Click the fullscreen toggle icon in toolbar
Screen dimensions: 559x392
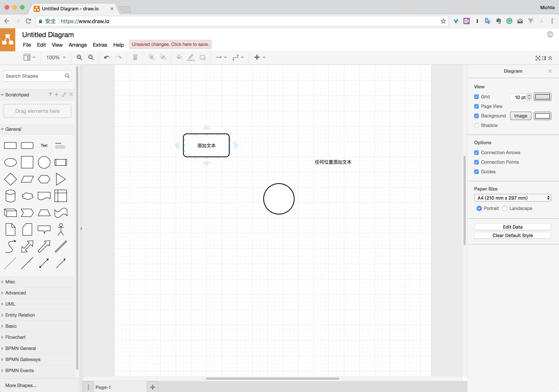[538, 58]
